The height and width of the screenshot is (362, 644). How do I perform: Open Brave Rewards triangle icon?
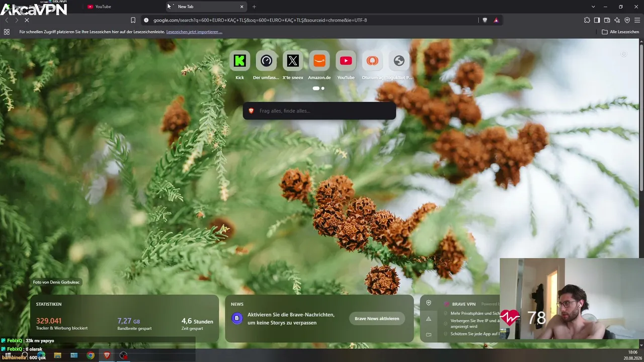496,20
